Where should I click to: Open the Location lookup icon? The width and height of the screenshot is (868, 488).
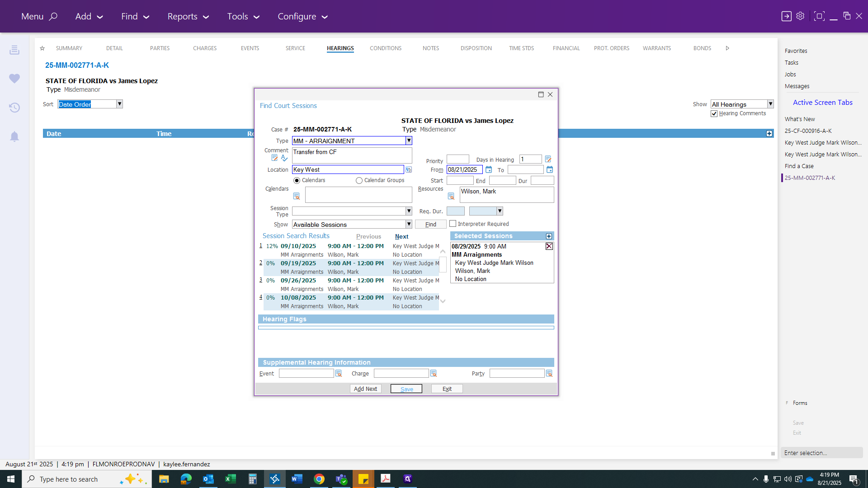409,170
